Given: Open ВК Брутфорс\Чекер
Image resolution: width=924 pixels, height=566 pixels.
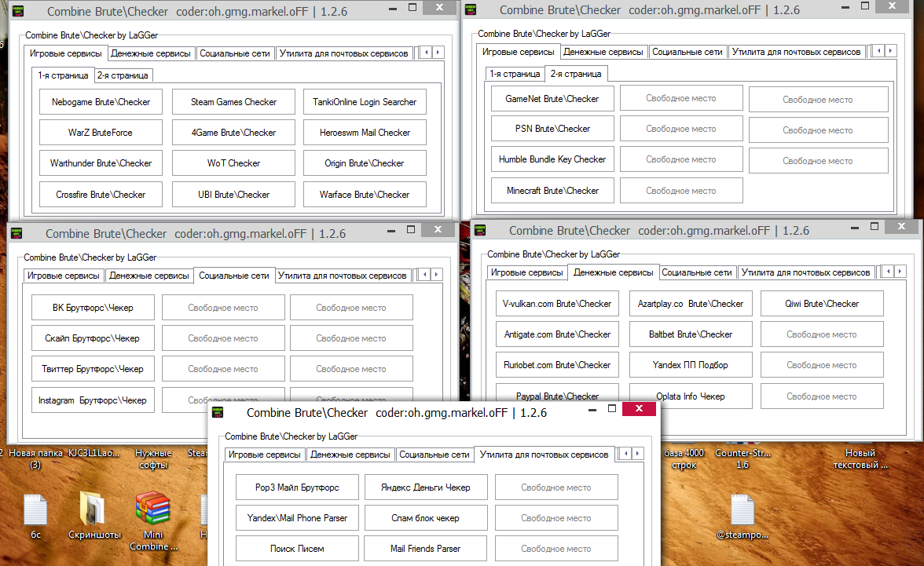Looking at the screenshot, I should pos(93,308).
